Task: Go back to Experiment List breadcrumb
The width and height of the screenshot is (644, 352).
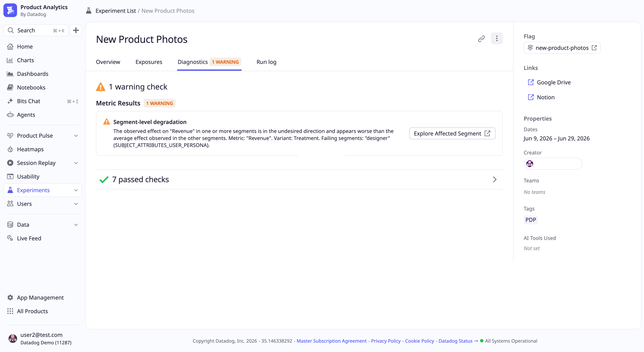Action: tap(116, 11)
